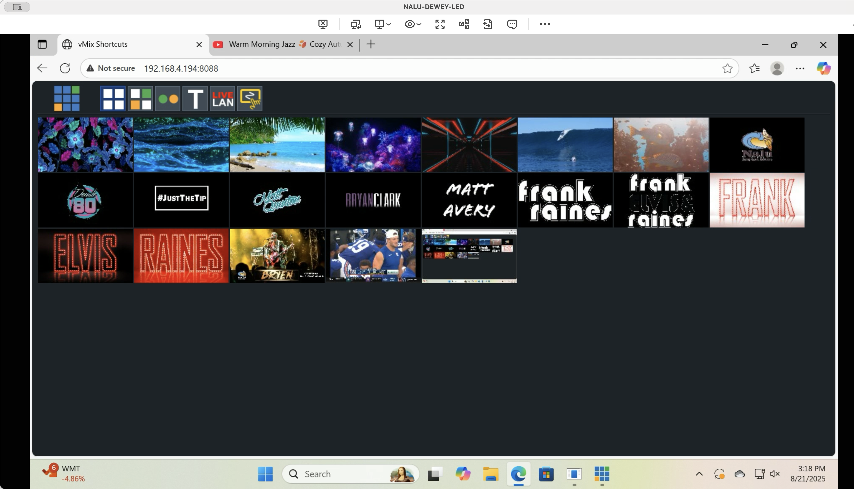Image resolution: width=868 pixels, height=489 pixels.
Task: Toggle full screen in remote toolbar
Action: click(x=440, y=24)
